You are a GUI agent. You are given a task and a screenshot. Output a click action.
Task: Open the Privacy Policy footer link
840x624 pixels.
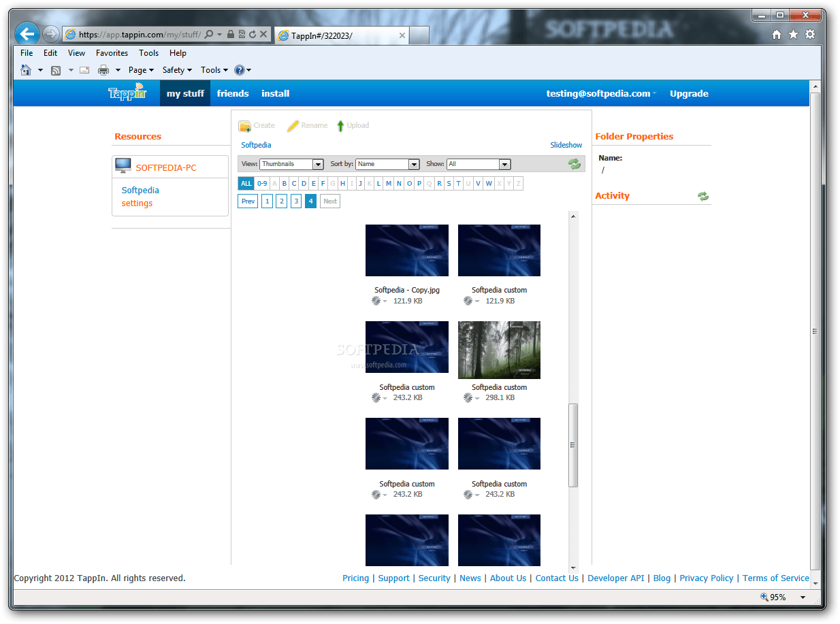coord(707,578)
